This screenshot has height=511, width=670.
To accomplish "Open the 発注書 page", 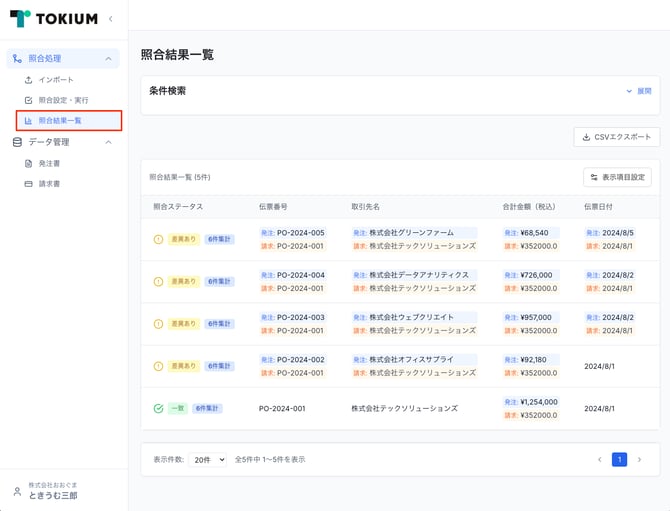I will tap(50, 163).
